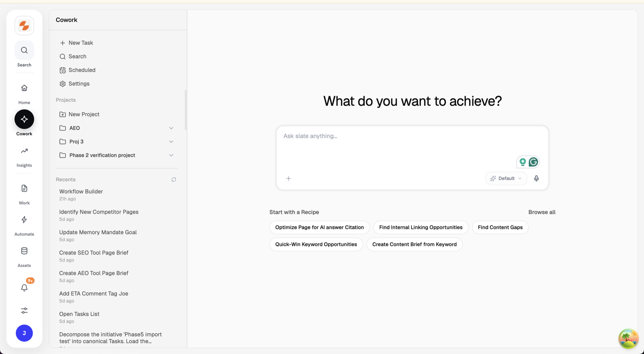Choose Quick-Win Keyword Opportunities recipe

(x=316, y=244)
